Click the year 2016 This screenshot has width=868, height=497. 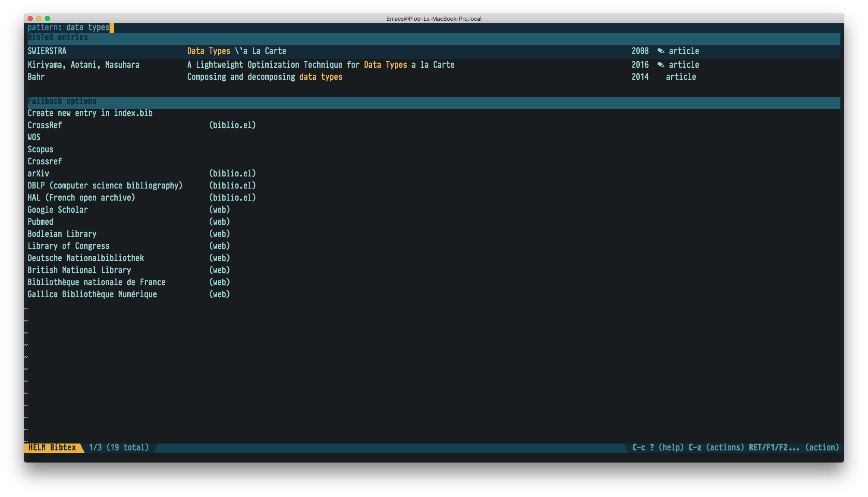pyautogui.click(x=640, y=65)
